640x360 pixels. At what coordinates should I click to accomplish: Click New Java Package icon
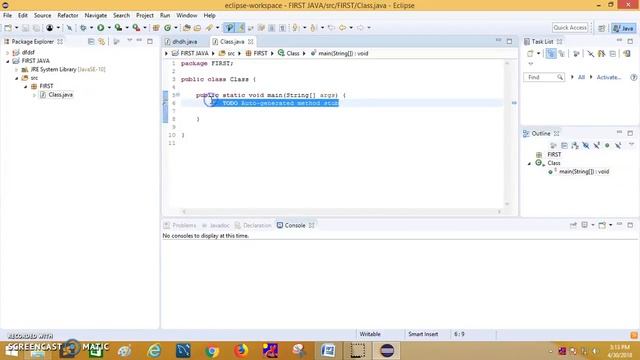point(156,28)
